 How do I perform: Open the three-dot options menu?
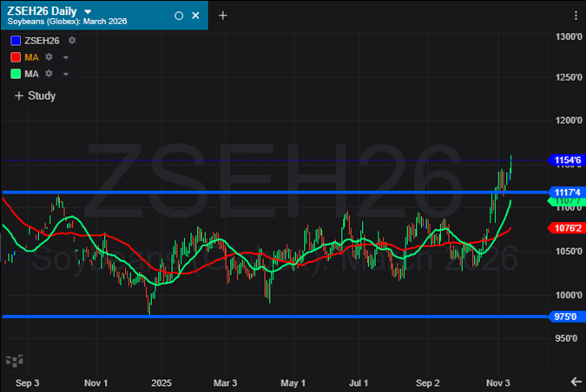576,16
